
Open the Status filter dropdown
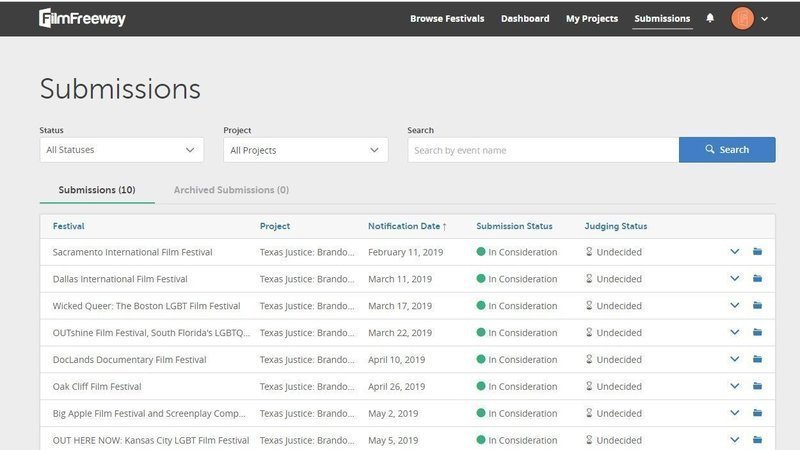[121, 150]
